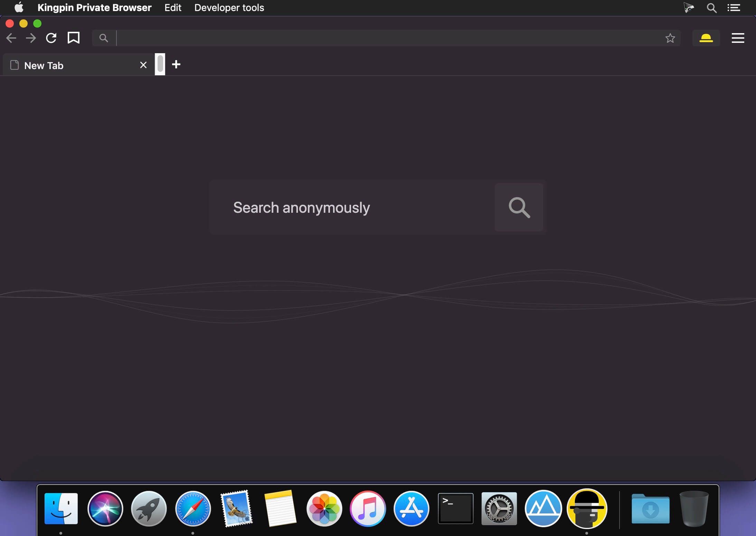Click the address bar magnifier icon
Image resolution: width=756 pixels, height=536 pixels.
pyautogui.click(x=103, y=38)
